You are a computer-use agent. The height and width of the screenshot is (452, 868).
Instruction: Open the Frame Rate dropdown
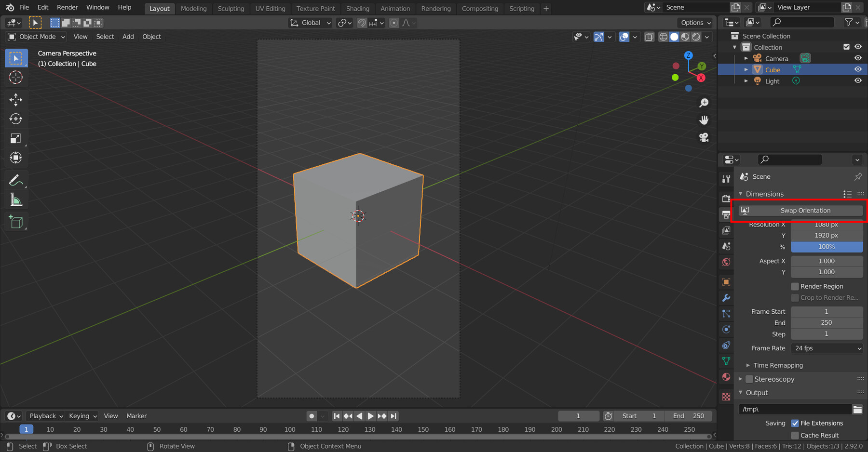coord(827,348)
